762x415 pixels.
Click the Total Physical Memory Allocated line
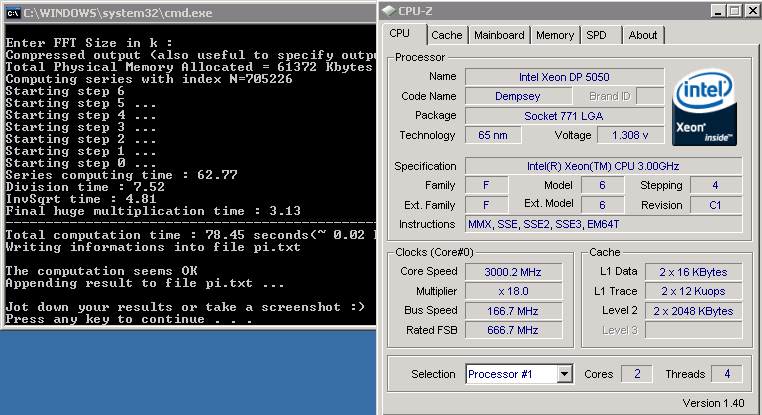pos(189,67)
